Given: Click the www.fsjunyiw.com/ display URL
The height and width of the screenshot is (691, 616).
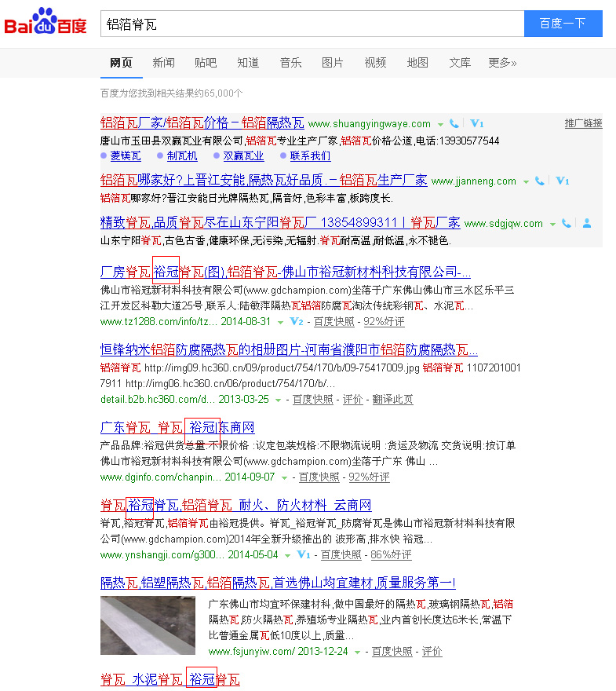Looking at the screenshot, I should [251, 652].
